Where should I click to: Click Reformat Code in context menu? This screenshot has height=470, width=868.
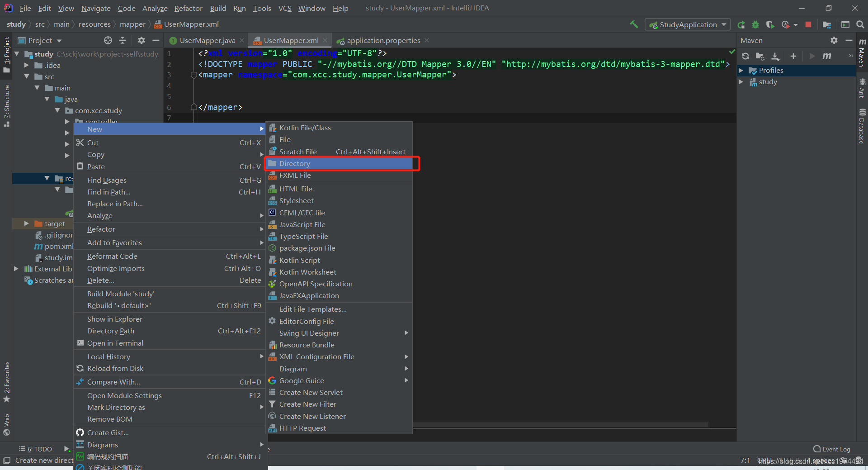coord(170,256)
